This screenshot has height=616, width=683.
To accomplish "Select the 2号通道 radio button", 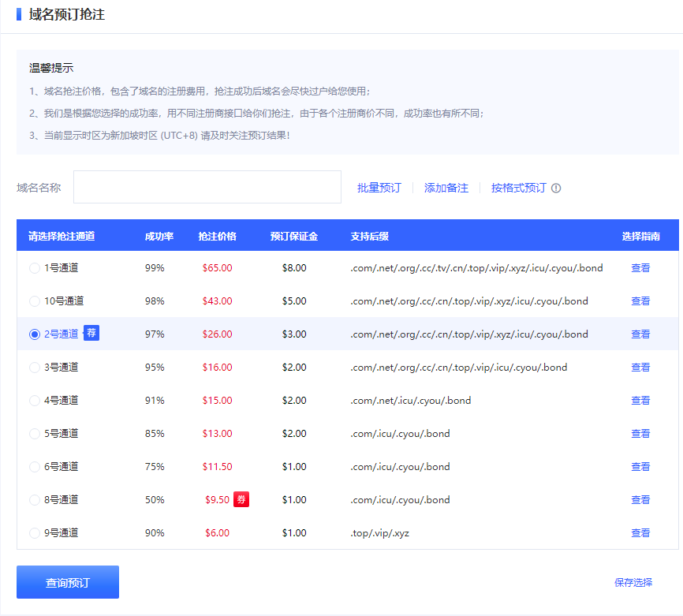I will (35, 334).
